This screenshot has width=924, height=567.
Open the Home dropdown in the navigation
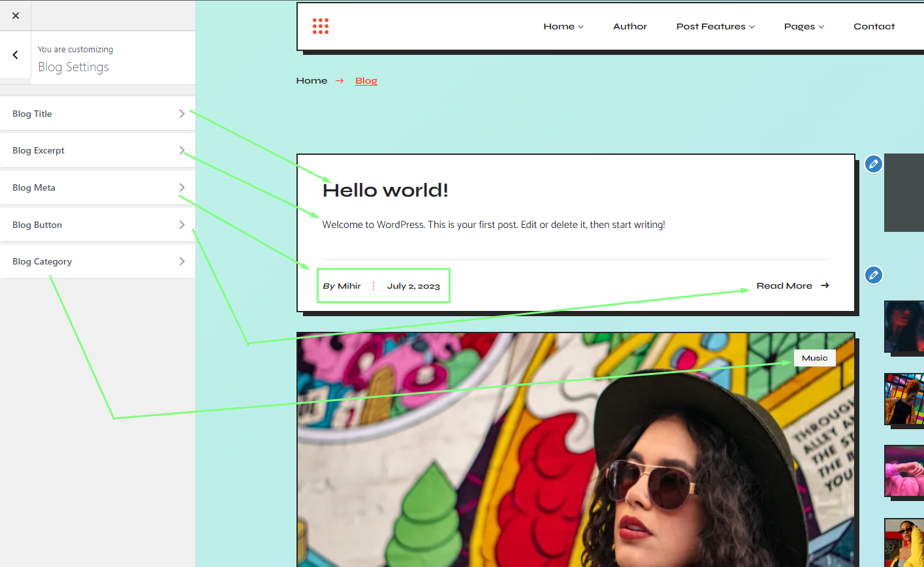tap(564, 27)
